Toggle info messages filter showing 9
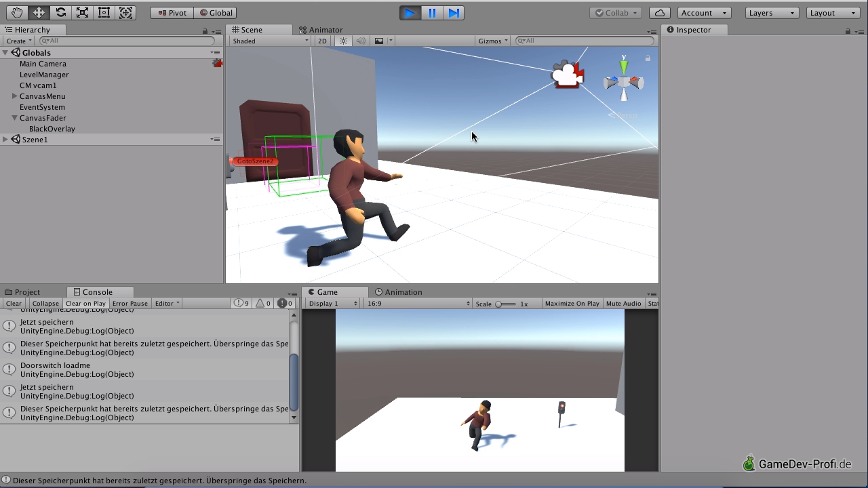Image resolution: width=868 pixels, height=488 pixels. pyautogui.click(x=242, y=304)
